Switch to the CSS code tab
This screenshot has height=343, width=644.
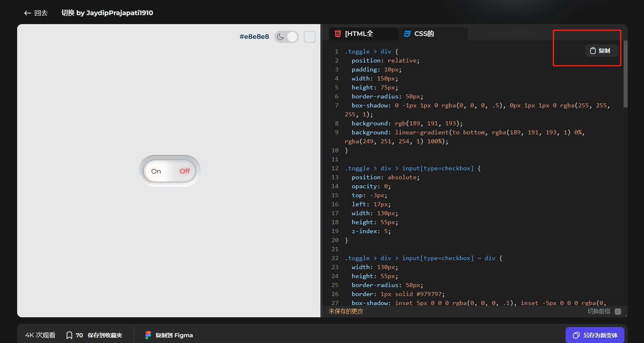[x=424, y=34]
